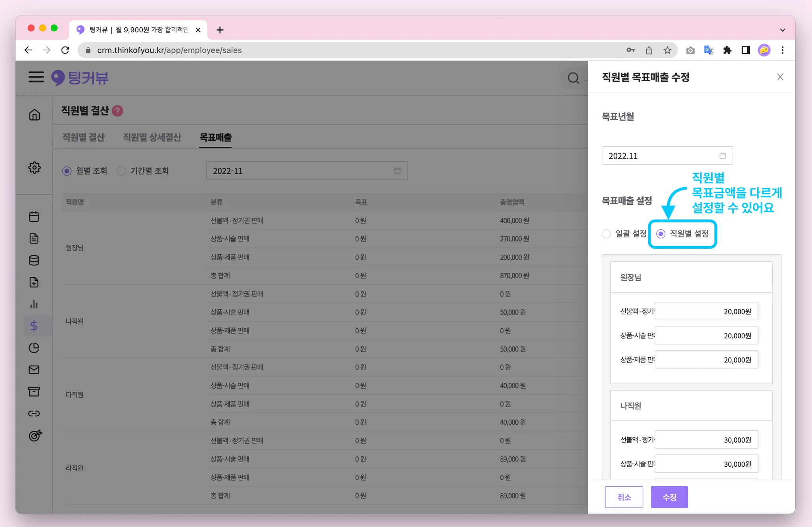Click the home icon in sidebar
Screen dimensions: 812x527
(34, 115)
